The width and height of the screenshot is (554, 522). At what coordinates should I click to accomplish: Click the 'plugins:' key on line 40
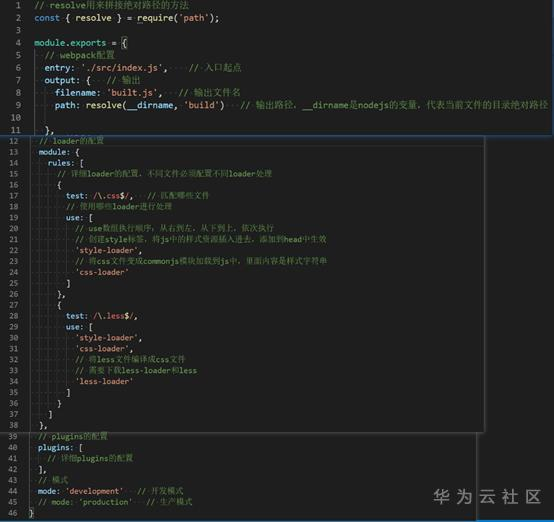point(55,448)
